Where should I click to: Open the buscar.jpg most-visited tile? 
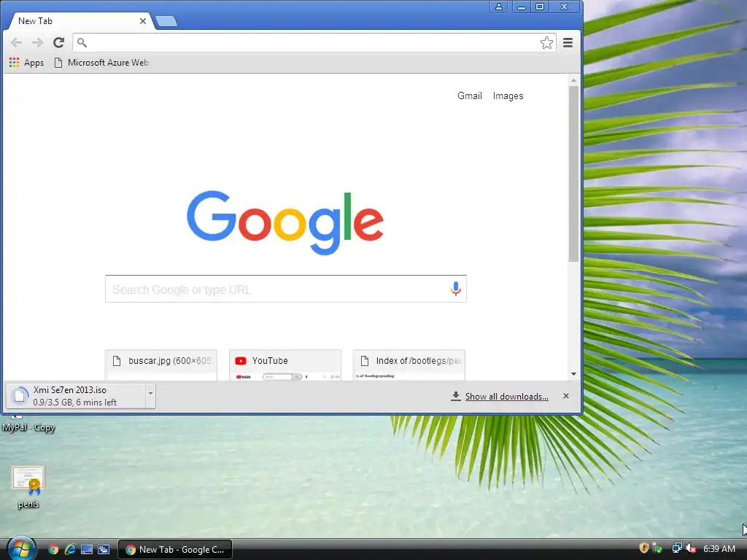tap(161, 365)
